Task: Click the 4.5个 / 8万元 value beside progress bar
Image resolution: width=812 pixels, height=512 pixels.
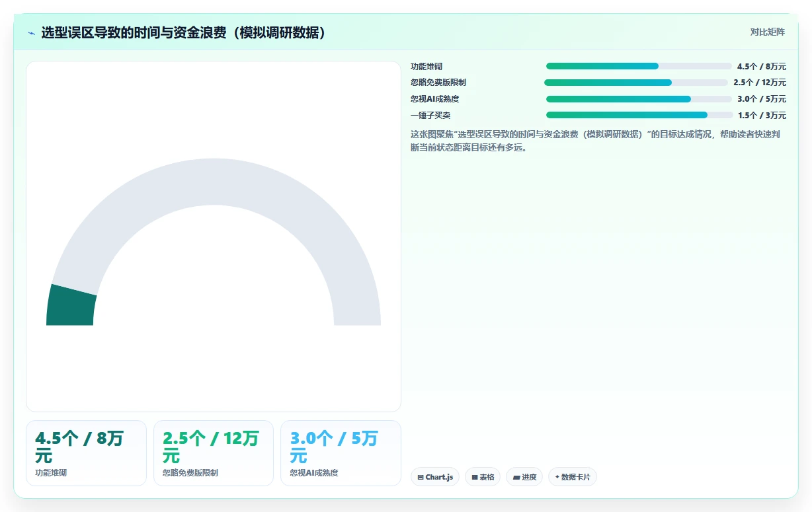Action: click(x=762, y=66)
